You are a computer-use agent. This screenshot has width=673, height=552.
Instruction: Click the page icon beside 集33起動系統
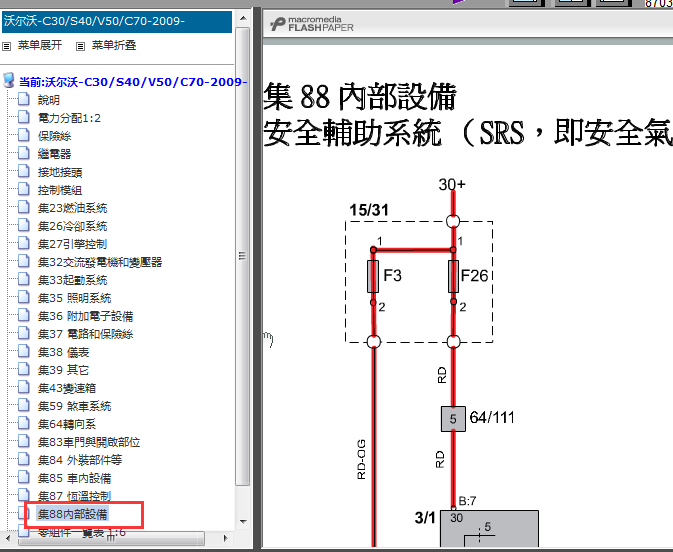tap(24, 279)
